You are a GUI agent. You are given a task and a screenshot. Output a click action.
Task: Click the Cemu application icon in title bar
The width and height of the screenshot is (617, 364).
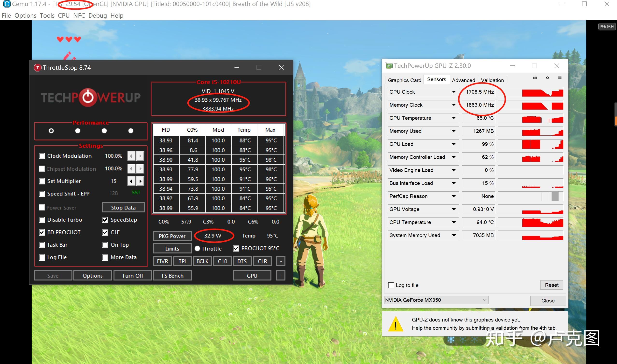pyautogui.click(x=7, y=4)
